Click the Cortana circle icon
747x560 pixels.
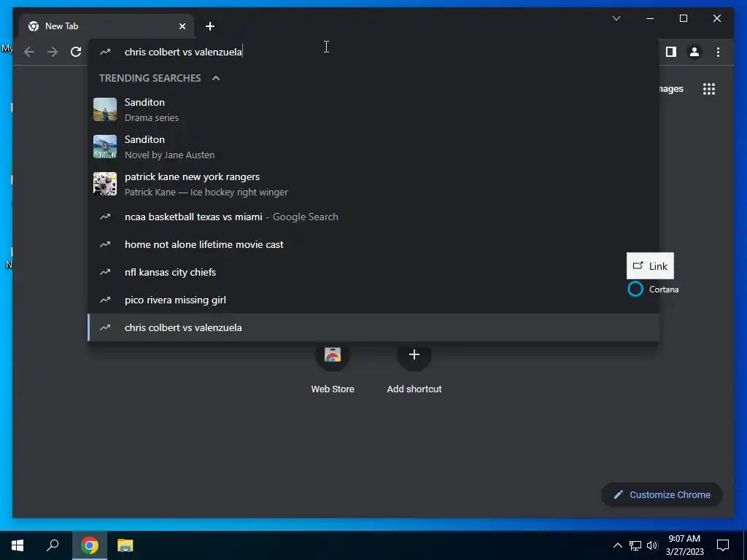[x=635, y=289]
